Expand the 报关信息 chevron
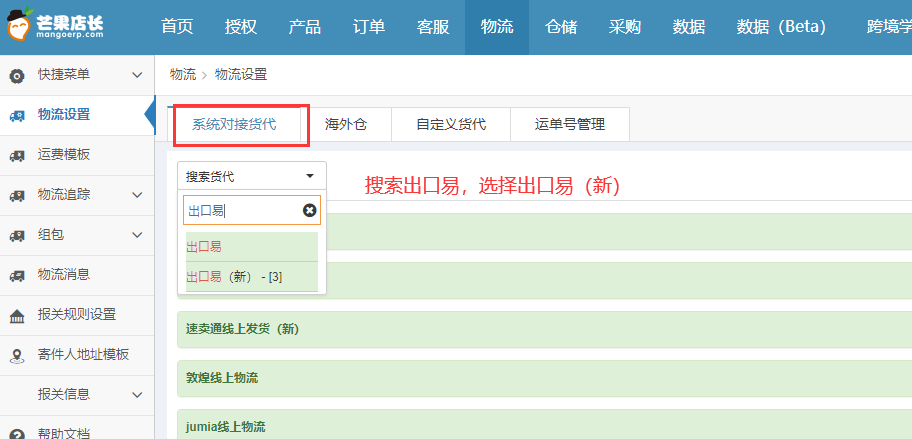This screenshot has width=912, height=439. pos(137,395)
